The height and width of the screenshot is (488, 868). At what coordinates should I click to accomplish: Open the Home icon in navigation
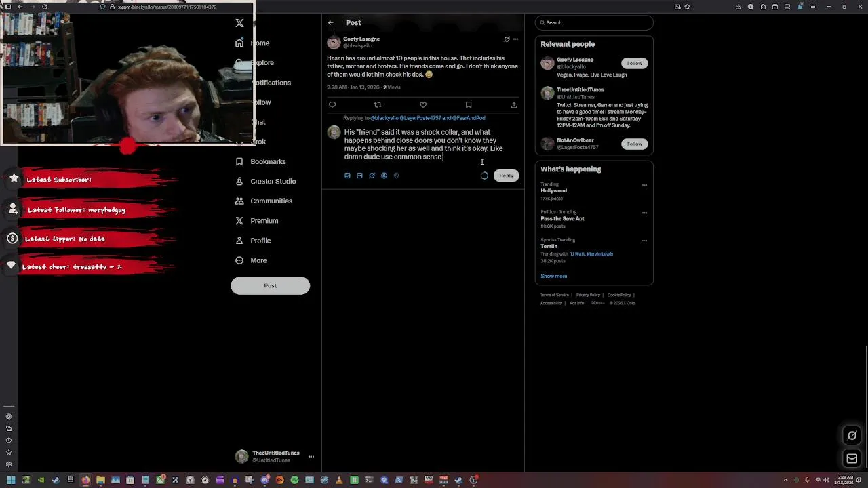[x=239, y=43]
